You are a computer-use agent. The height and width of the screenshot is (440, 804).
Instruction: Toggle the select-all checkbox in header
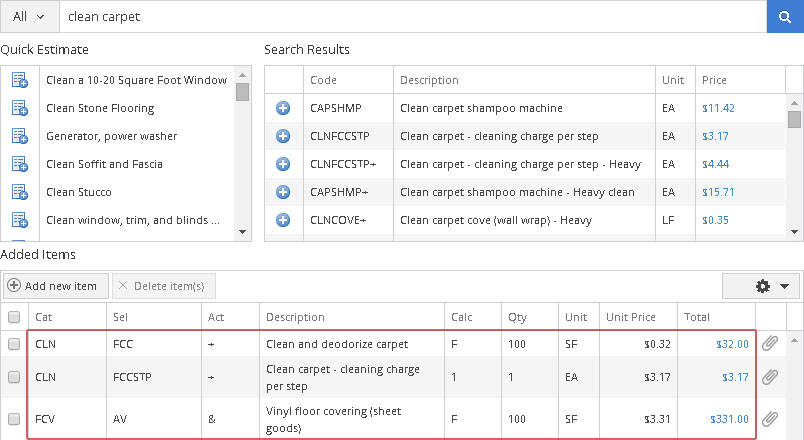coord(14,317)
